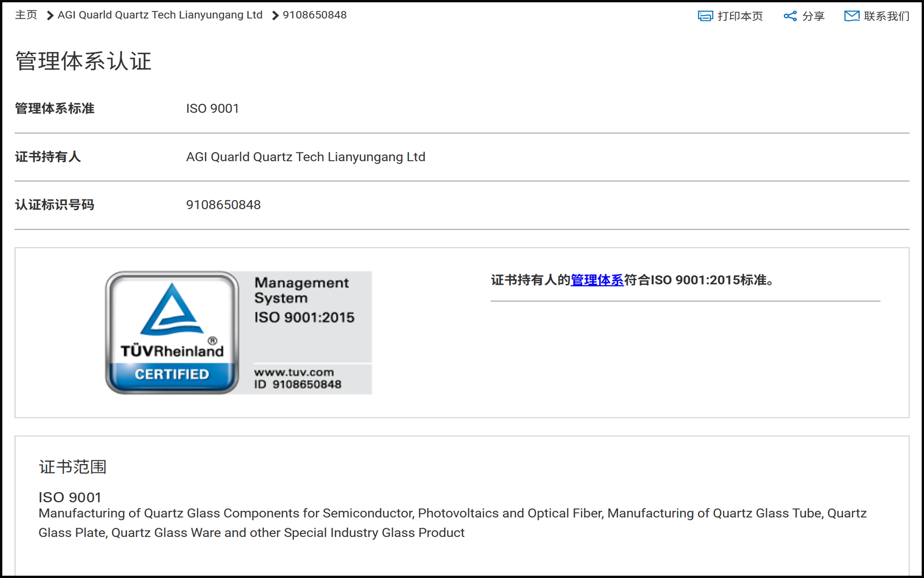Click the printer icon in top bar

(x=705, y=16)
